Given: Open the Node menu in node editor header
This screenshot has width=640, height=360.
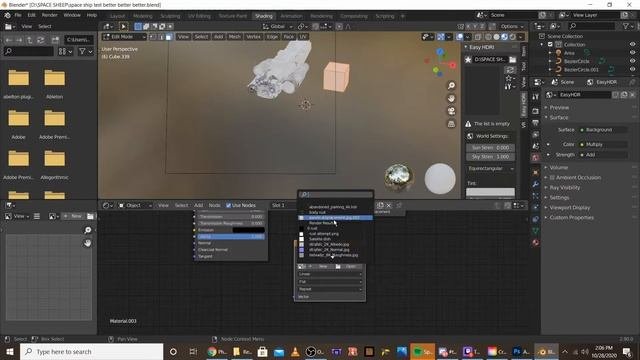Looking at the screenshot, I should (x=214, y=205).
